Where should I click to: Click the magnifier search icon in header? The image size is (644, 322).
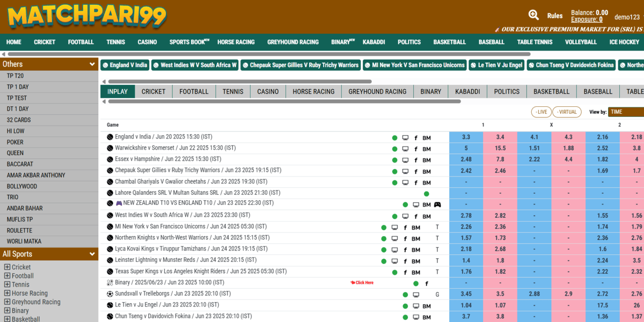[533, 15]
